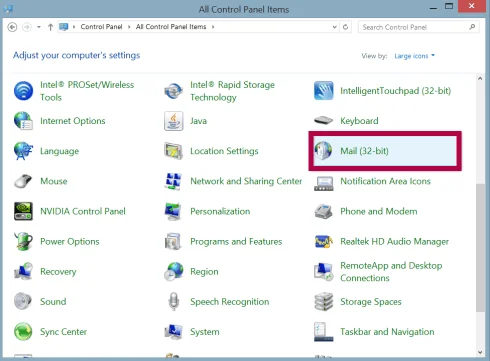This screenshot has height=361, width=490.
Task: Open the recent locations arrow dropdown
Action: point(39,27)
